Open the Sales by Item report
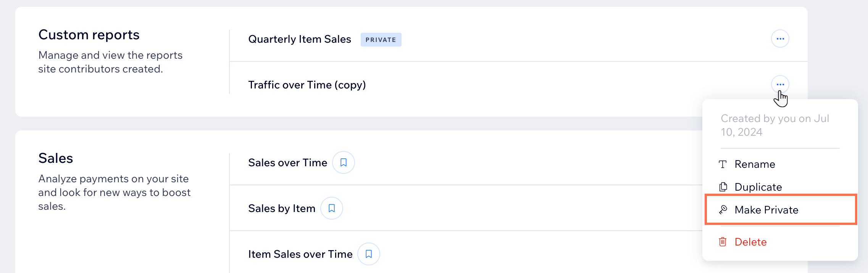Viewport: 868px width, 273px height. coord(282,209)
